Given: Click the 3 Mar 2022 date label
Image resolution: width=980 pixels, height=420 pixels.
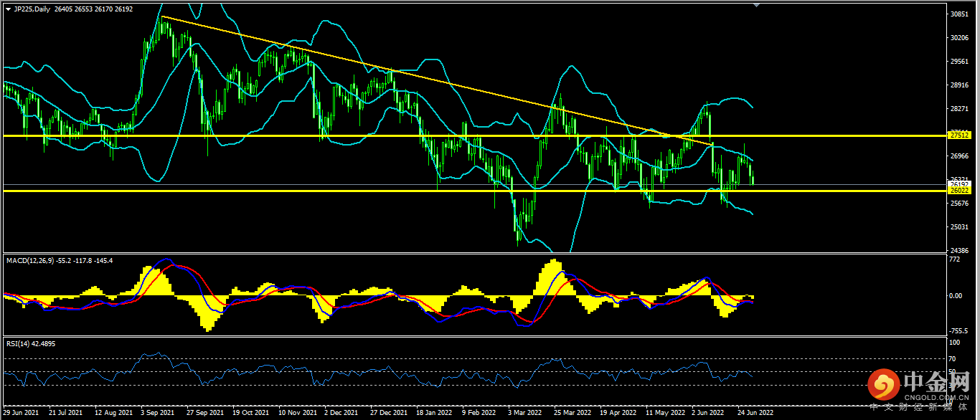Looking at the screenshot, I should [x=525, y=413].
